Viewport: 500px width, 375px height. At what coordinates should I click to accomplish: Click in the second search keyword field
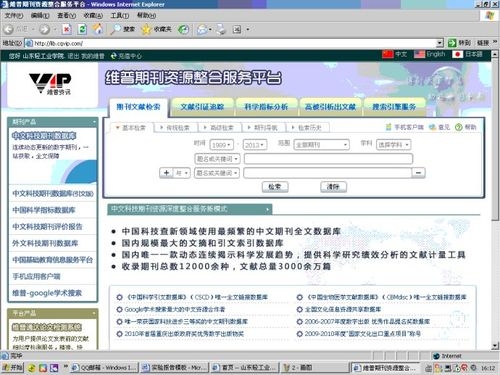[328, 173]
